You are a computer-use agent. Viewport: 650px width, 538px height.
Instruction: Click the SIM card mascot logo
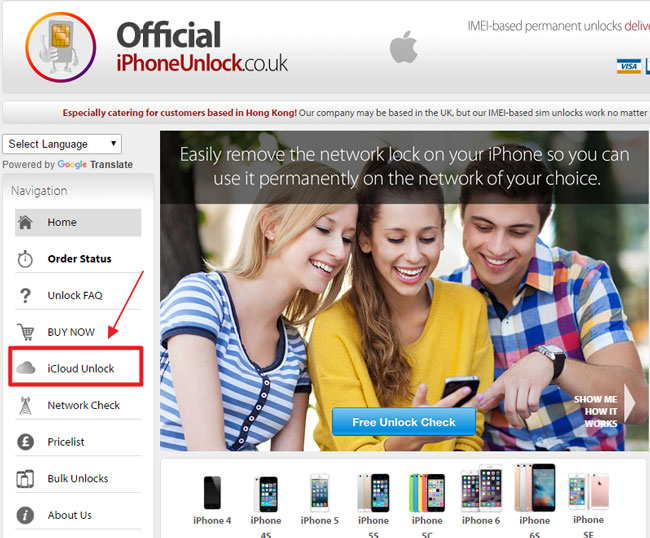coord(61,47)
